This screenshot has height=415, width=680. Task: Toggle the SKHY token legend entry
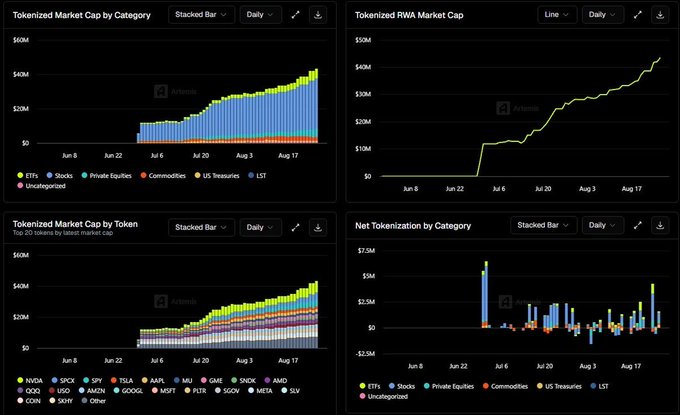pyautogui.click(x=61, y=401)
